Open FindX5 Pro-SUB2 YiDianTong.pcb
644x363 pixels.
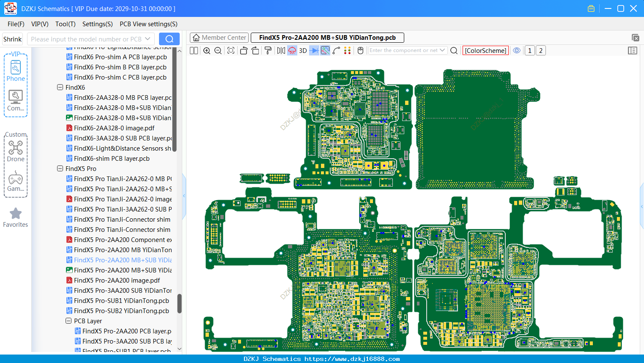click(121, 311)
